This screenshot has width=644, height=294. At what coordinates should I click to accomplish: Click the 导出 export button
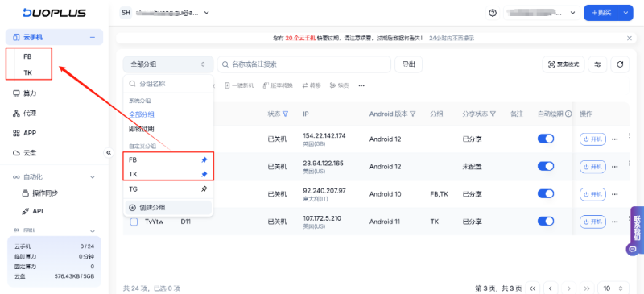coord(408,64)
